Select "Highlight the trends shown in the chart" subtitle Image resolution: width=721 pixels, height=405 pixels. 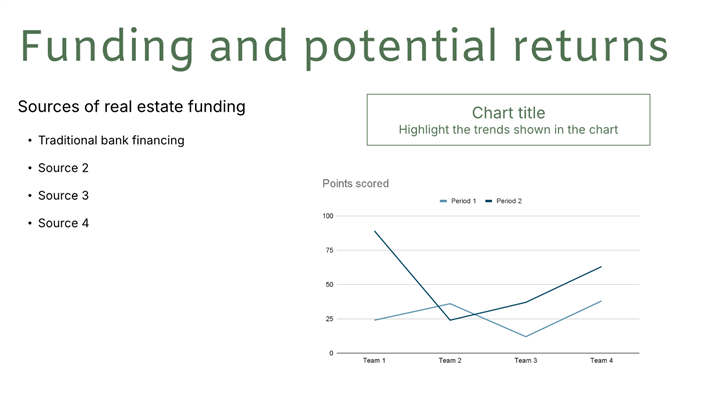[x=508, y=130]
